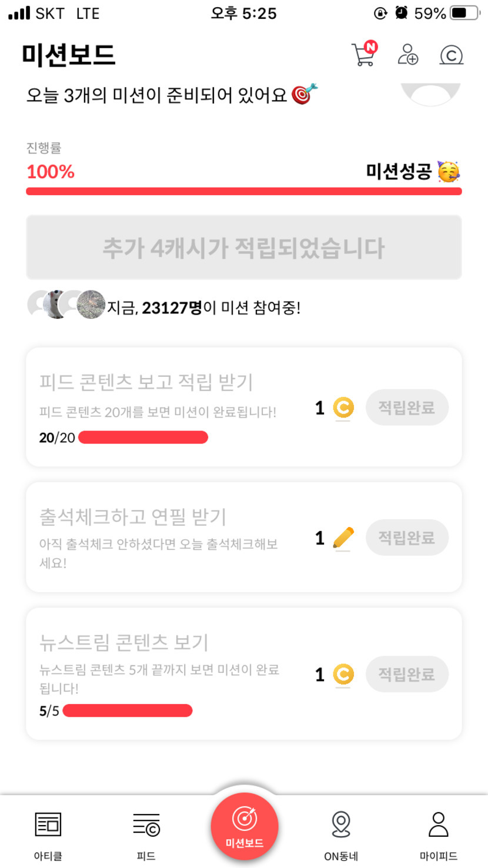
Task: Click the coin icon on Newstream mission
Action: coord(343,674)
